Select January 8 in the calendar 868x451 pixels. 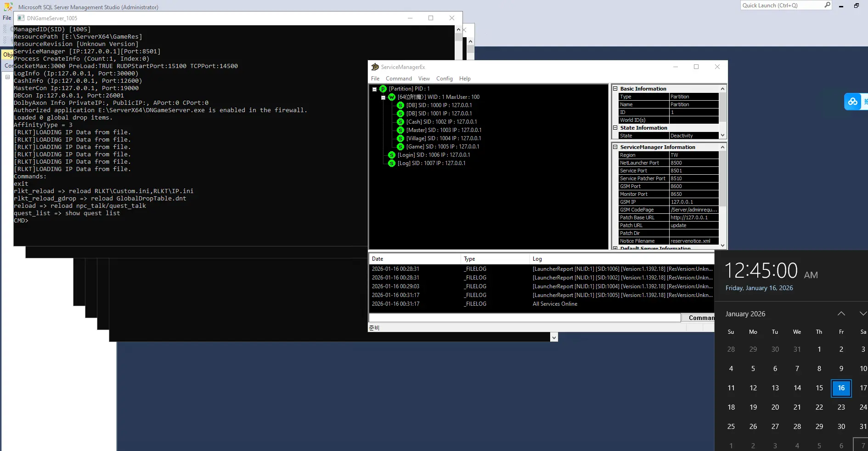[x=819, y=369]
